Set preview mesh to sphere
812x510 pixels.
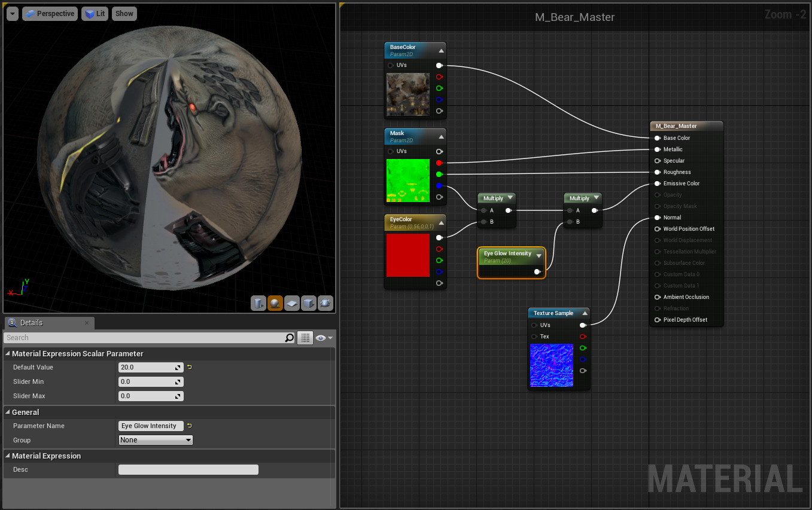[x=275, y=303]
